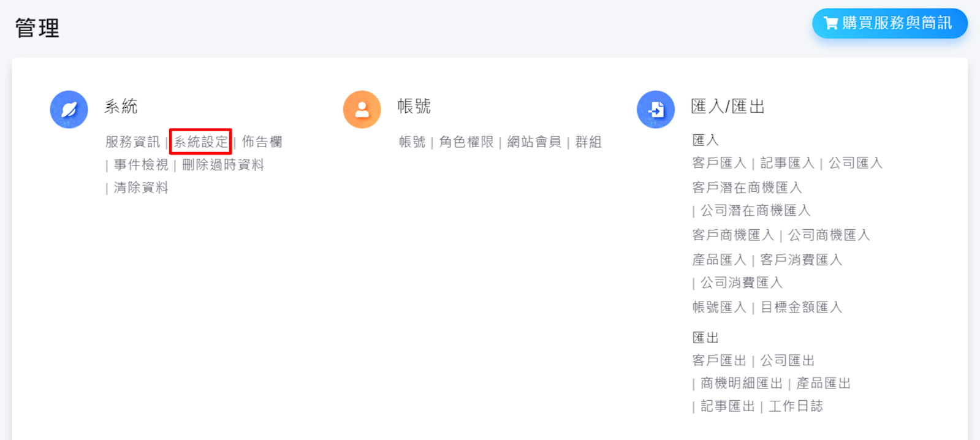This screenshot has width=980, height=440.
Task: Open 系統設定 link
Action: pos(200,142)
